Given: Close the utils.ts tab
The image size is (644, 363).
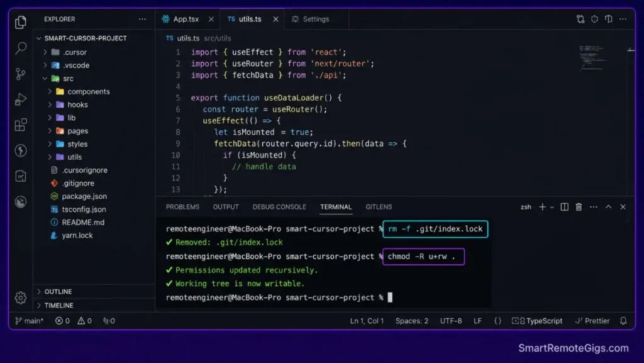Looking at the screenshot, I should tap(275, 19).
